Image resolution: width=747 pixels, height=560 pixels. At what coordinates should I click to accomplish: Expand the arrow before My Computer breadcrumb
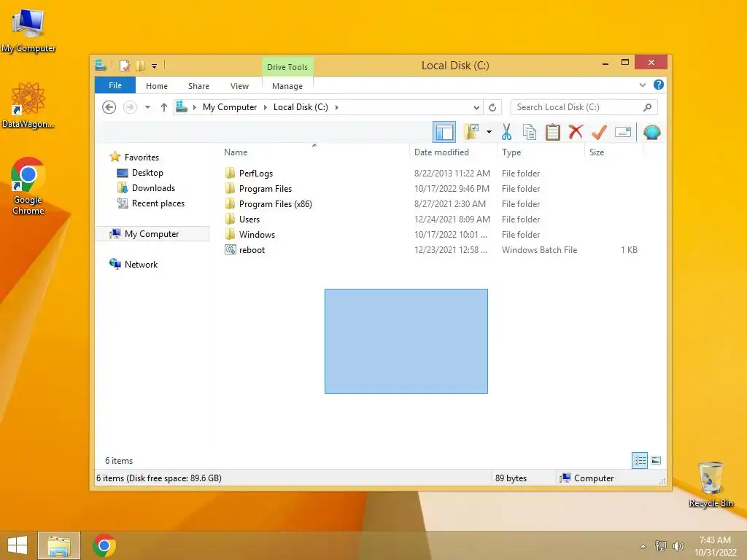click(194, 107)
